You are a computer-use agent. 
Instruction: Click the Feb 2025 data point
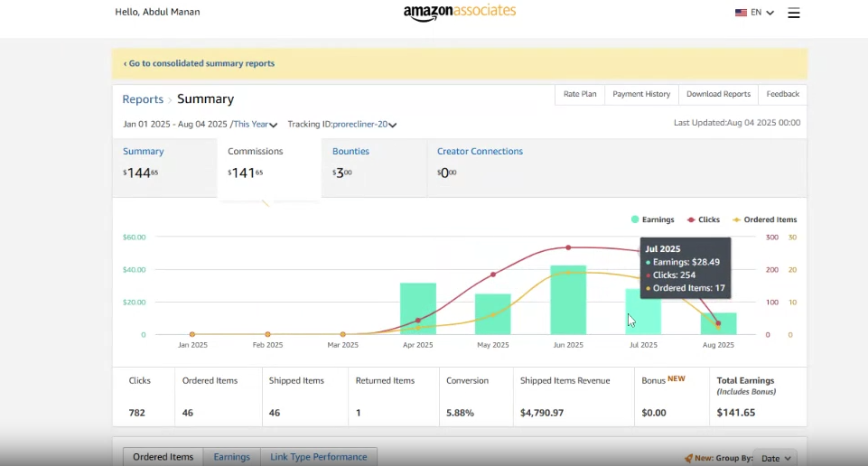pyautogui.click(x=267, y=334)
